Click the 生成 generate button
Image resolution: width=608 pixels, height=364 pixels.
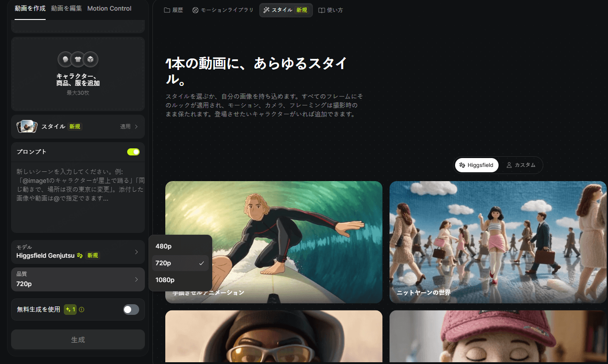[78, 340]
